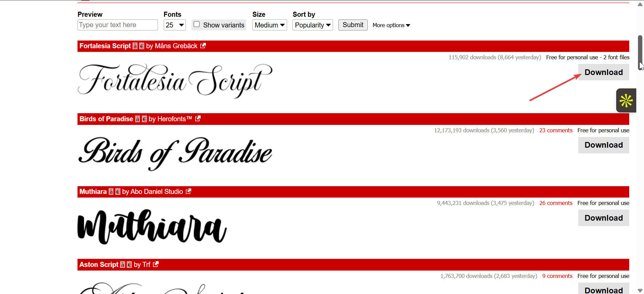
Task: Select text '12,173,193 downloads (3,560 yesterday)'
Action: coord(484,130)
